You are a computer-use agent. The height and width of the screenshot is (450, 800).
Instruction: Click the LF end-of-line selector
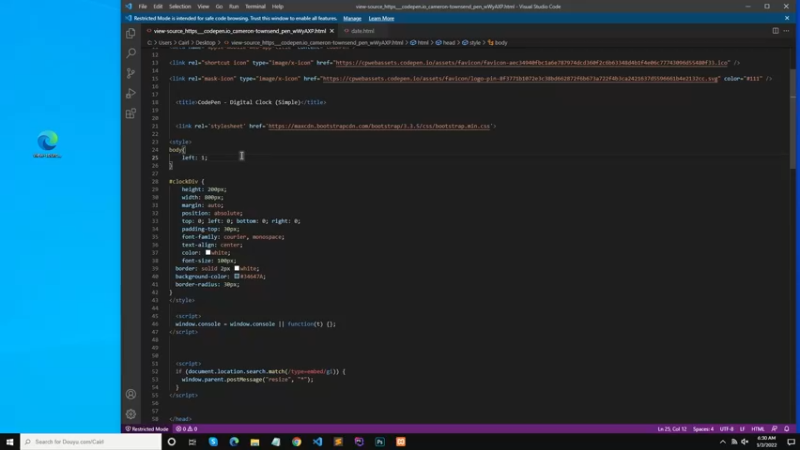[742, 429]
